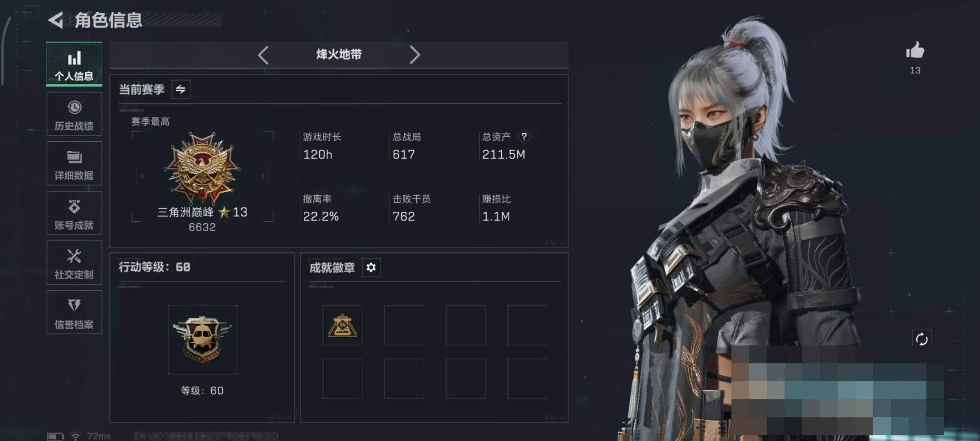Click the 烽火地带 mode title
The width and height of the screenshot is (980, 441).
(x=339, y=54)
